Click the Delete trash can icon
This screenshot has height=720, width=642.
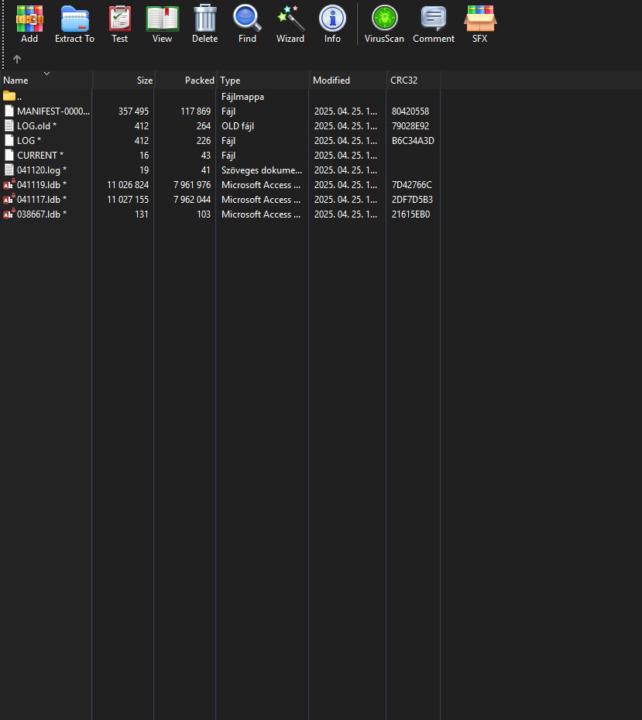pos(204,23)
